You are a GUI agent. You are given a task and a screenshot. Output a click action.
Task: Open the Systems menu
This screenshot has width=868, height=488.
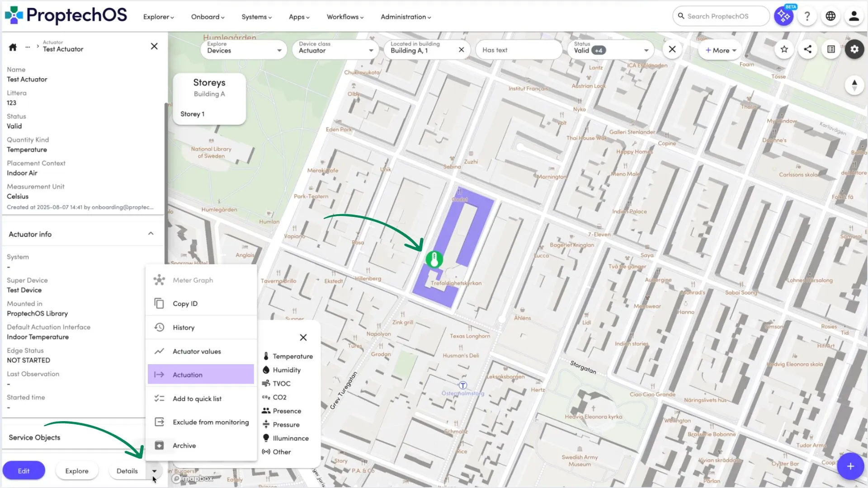coord(257,17)
